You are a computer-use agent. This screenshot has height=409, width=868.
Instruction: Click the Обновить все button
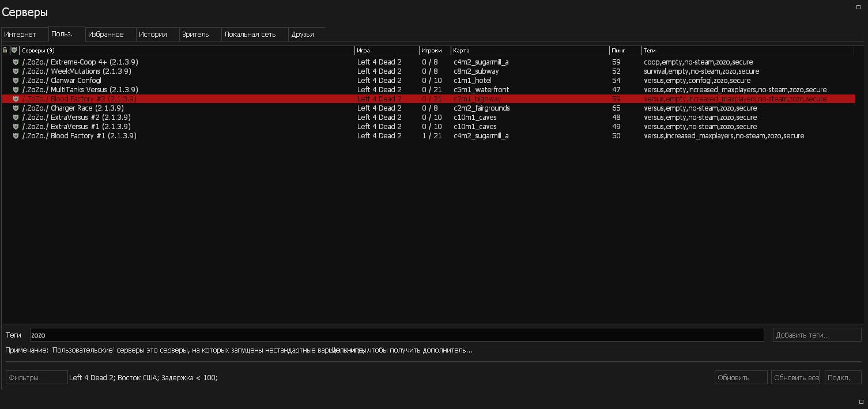(795, 377)
